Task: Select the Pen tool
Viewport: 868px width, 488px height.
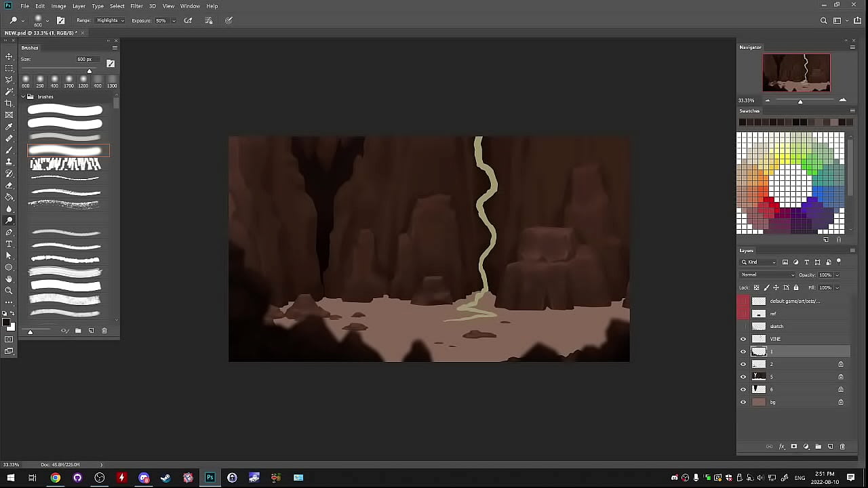Action: point(9,232)
